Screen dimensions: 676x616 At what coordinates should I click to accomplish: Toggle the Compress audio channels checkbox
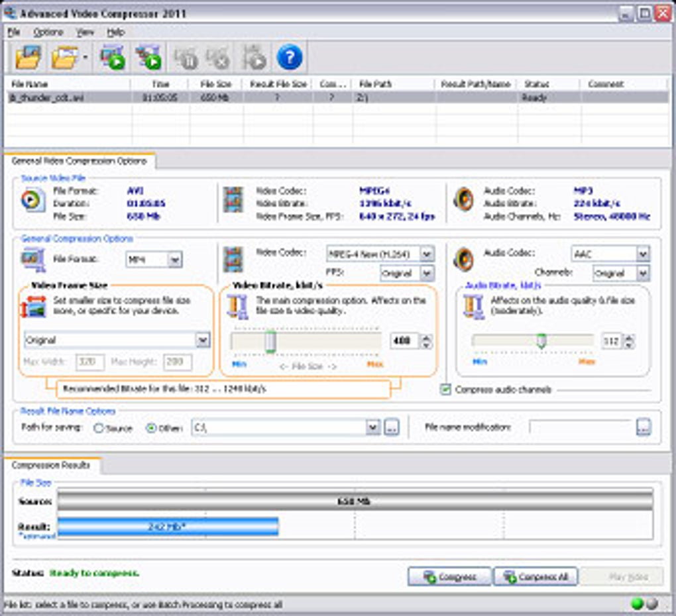(x=446, y=390)
